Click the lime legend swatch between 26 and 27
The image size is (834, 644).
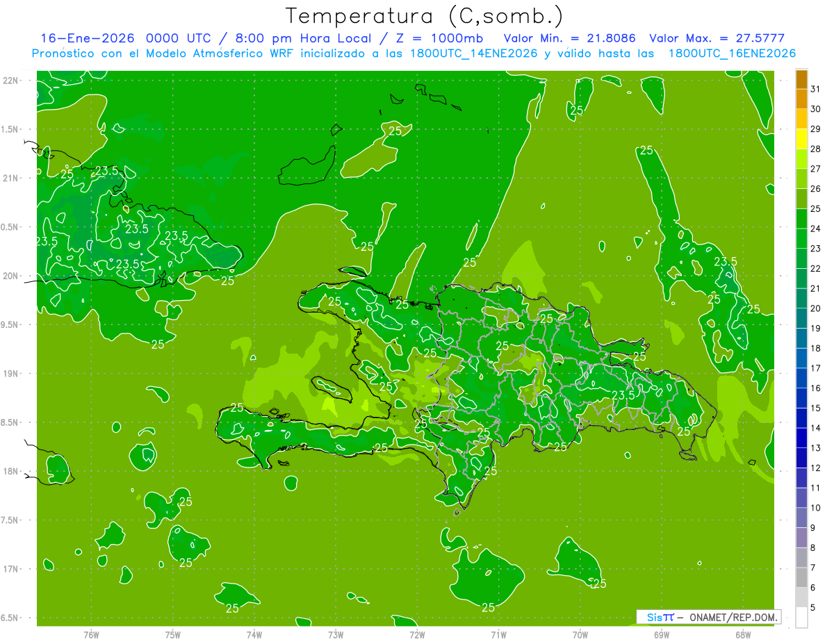click(801, 179)
